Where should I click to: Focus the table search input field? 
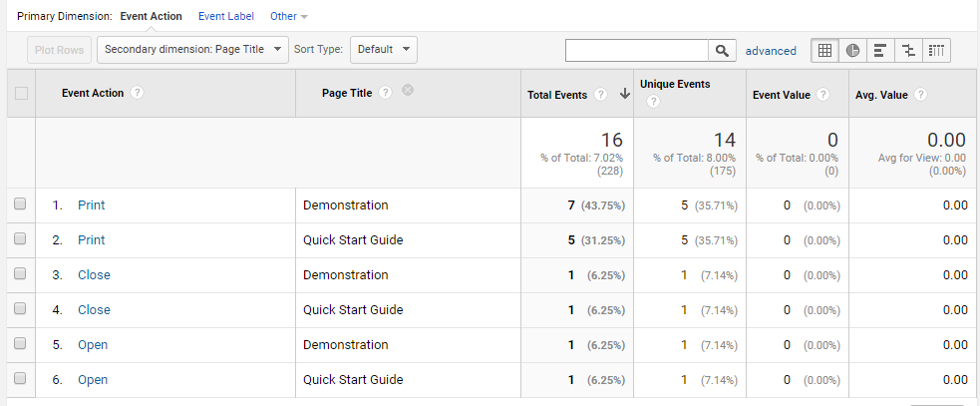[637, 50]
